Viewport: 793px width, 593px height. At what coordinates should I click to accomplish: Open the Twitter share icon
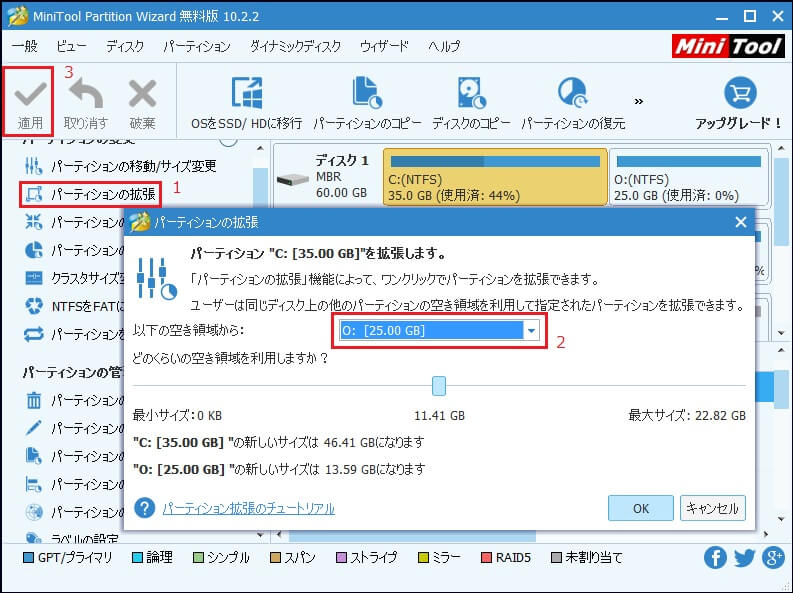(744, 558)
